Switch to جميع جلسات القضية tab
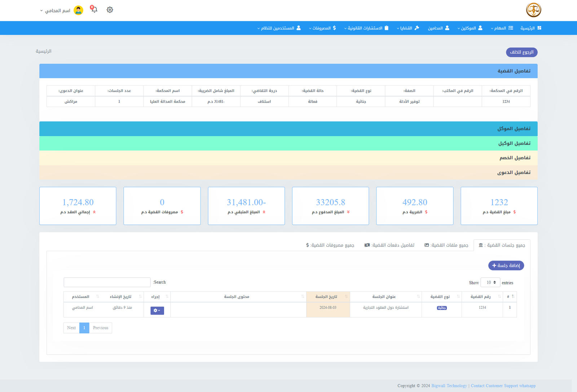577x392 pixels. point(502,245)
